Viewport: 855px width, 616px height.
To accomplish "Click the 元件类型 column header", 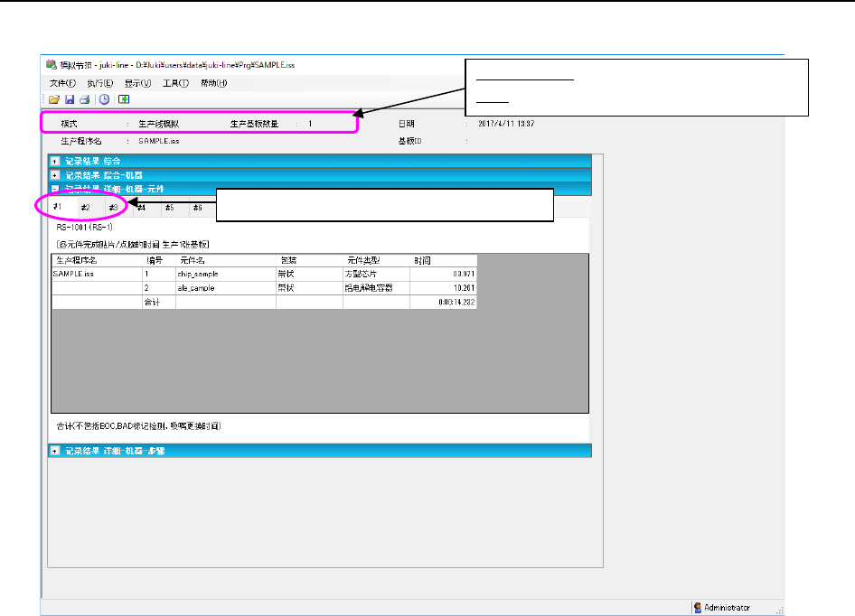I will pos(376,260).
